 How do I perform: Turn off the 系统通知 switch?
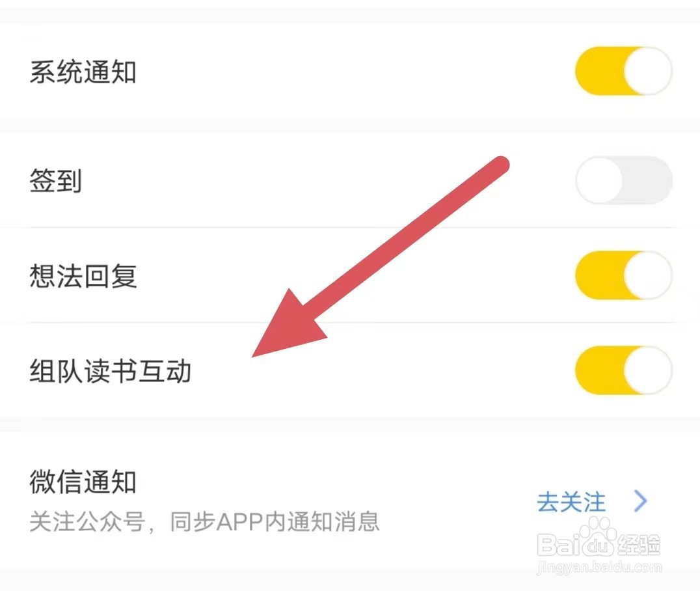624,70
